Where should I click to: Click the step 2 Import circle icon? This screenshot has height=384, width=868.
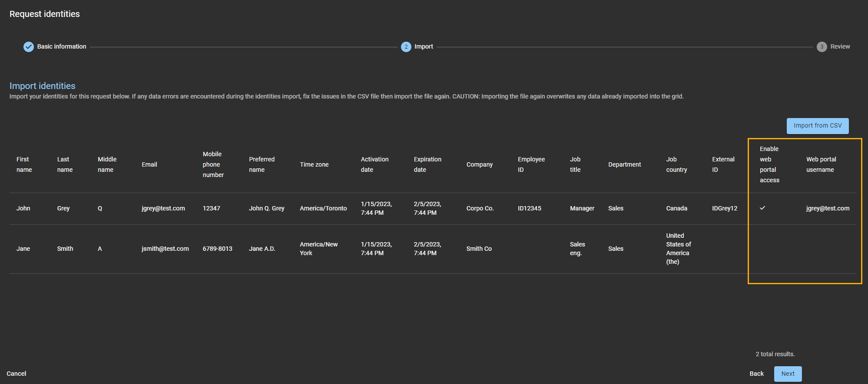pyautogui.click(x=406, y=47)
